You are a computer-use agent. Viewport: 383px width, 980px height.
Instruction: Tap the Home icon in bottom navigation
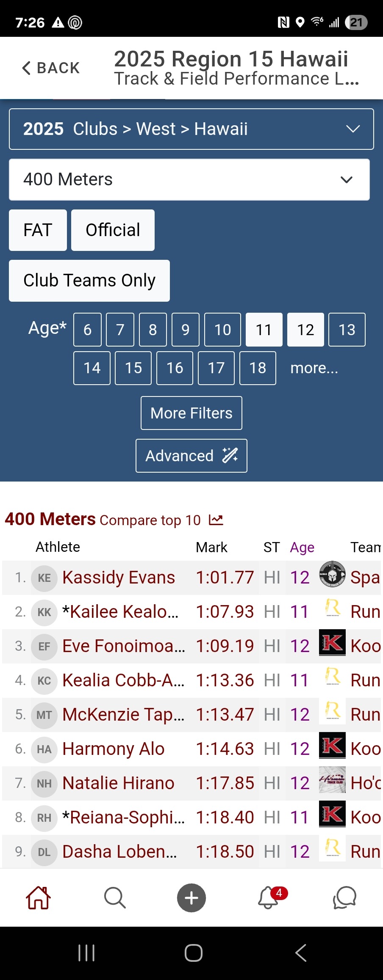coord(39,897)
